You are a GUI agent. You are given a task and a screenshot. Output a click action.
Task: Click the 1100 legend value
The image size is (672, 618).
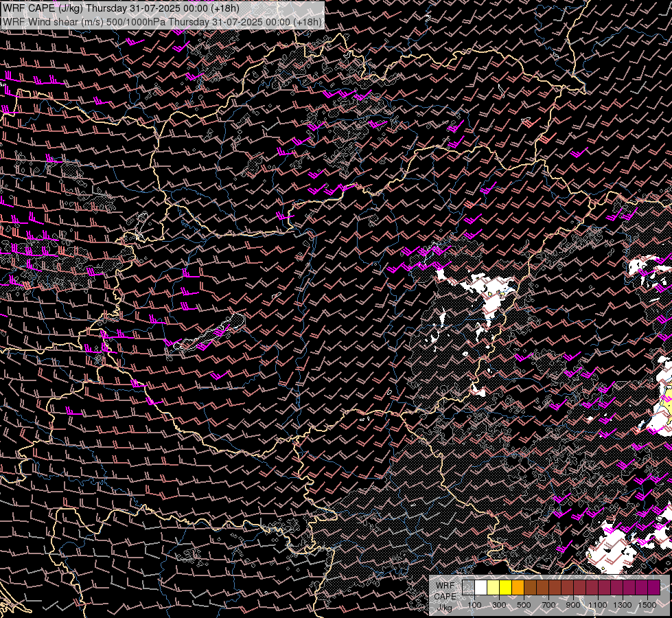(598, 605)
